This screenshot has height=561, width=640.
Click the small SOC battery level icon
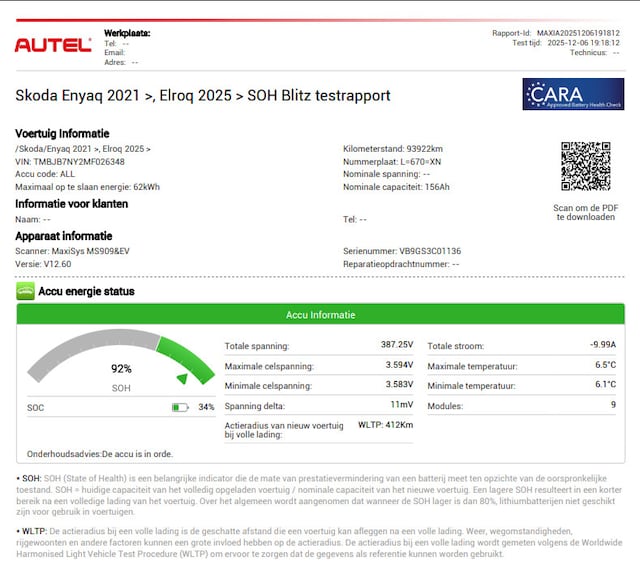pyautogui.click(x=180, y=407)
